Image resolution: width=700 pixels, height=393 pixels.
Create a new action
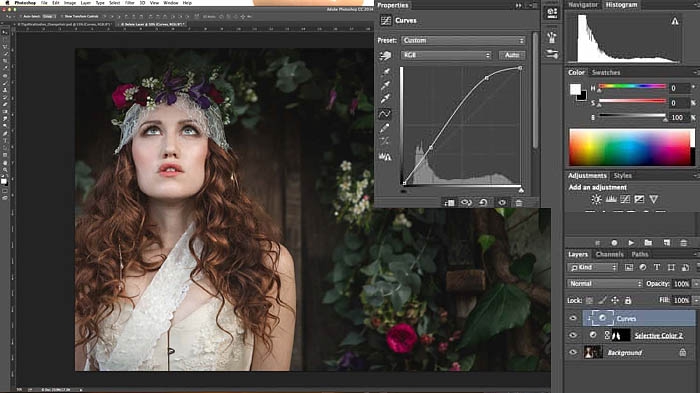click(x=667, y=243)
